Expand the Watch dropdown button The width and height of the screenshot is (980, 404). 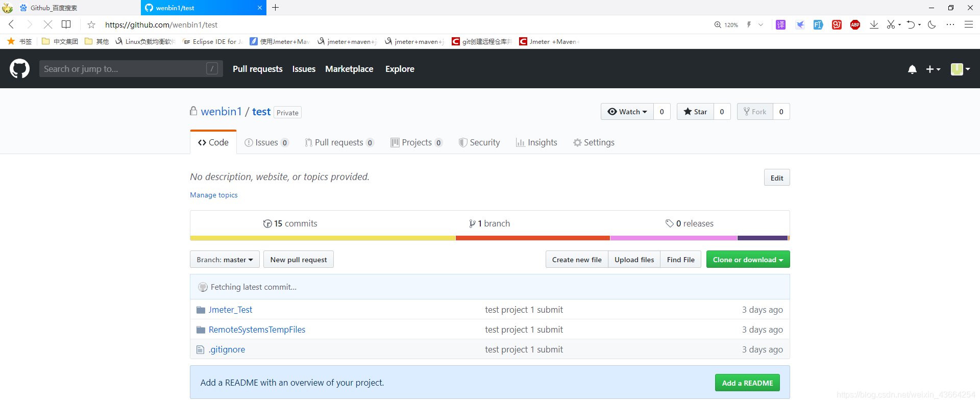coord(627,112)
